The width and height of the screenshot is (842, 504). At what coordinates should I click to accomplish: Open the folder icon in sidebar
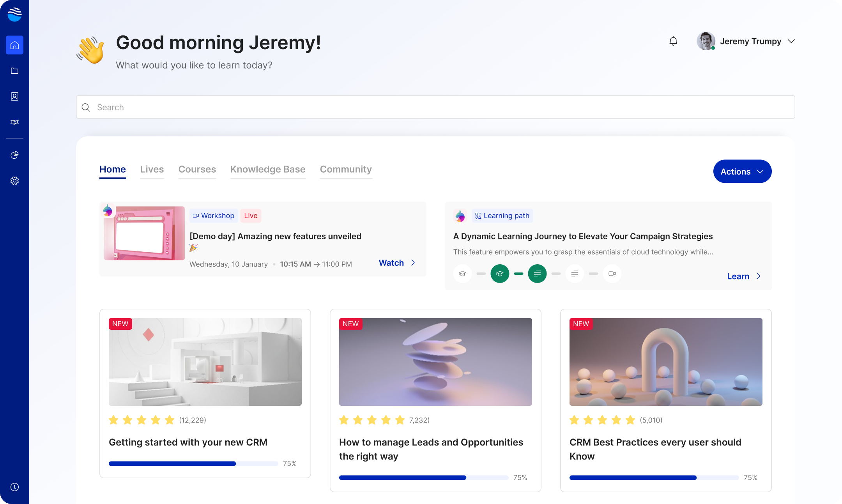click(x=14, y=71)
